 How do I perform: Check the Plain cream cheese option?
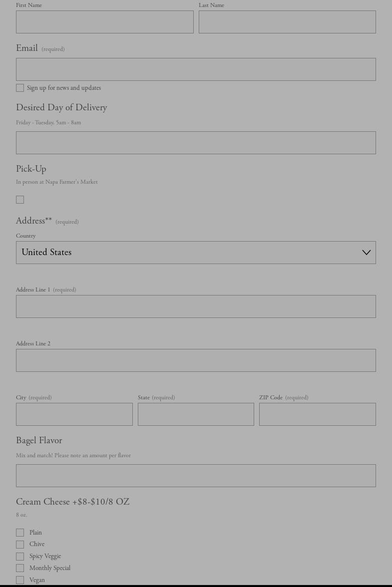coord(20,533)
